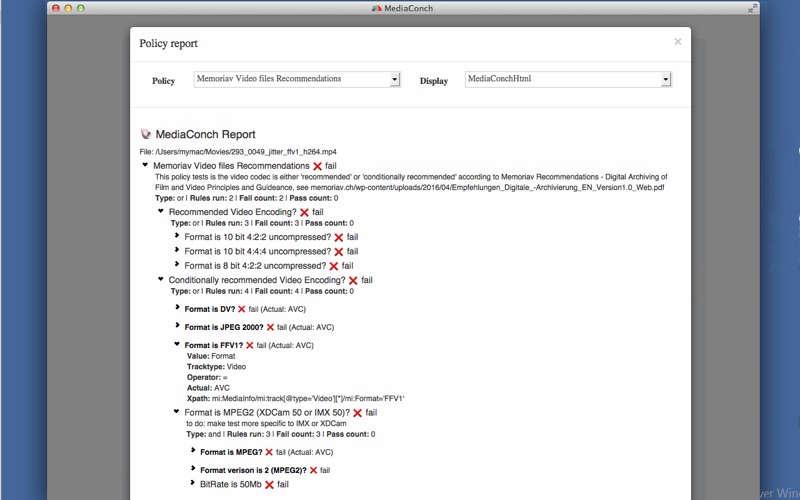The width and height of the screenshot is (800, 500).
Task: Expand Format is DV rule
Action: (x=177, y=307)
